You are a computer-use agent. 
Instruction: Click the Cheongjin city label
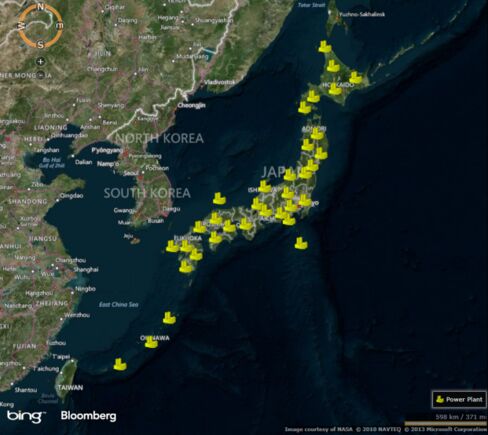[x=191, y=105]
